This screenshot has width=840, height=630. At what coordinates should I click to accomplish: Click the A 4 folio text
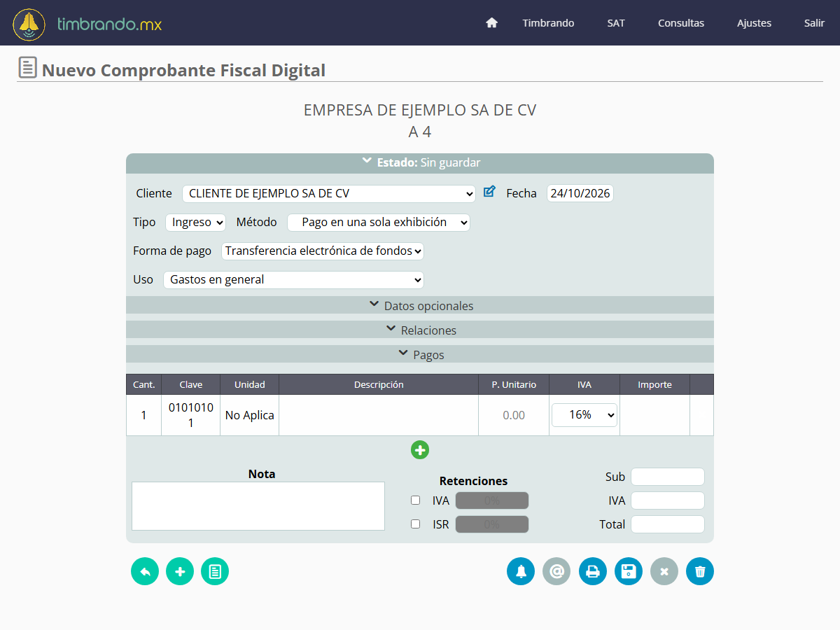click(420, 132)
